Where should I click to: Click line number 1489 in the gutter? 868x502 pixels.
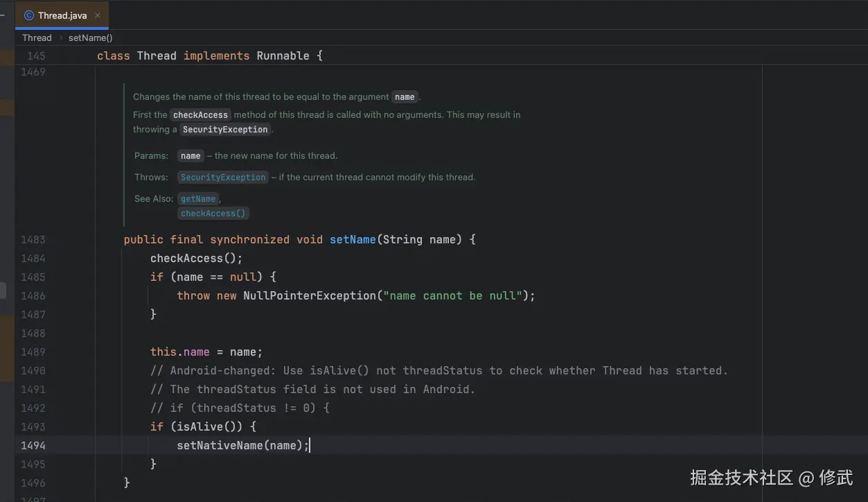(x=33, y=352)
